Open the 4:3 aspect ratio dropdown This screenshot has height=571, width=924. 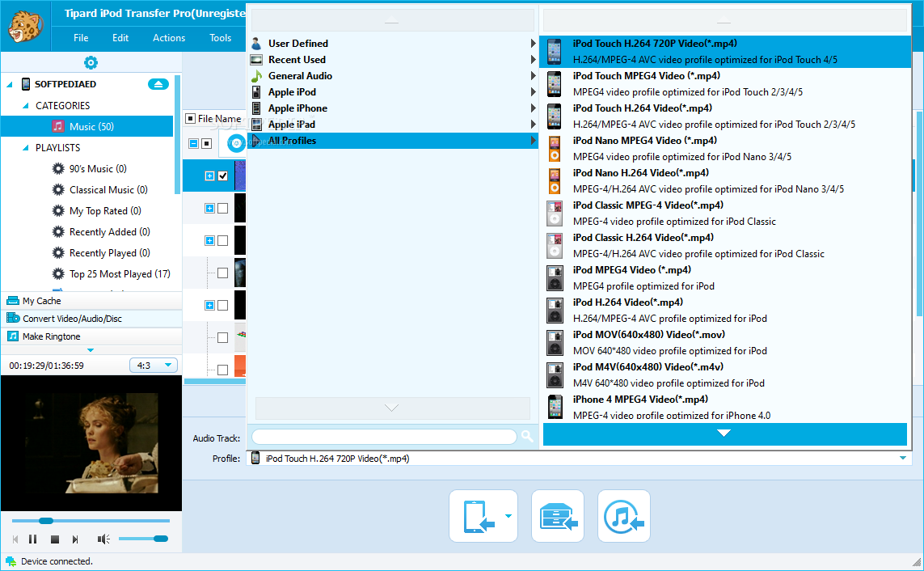(x=154, y=366)
